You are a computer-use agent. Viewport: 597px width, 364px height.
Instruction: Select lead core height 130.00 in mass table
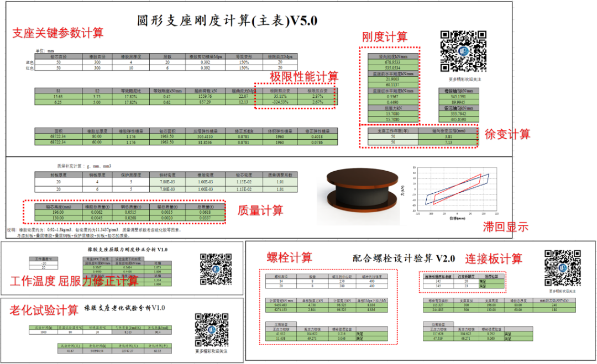pyautogui.click(x=58, y=218)
